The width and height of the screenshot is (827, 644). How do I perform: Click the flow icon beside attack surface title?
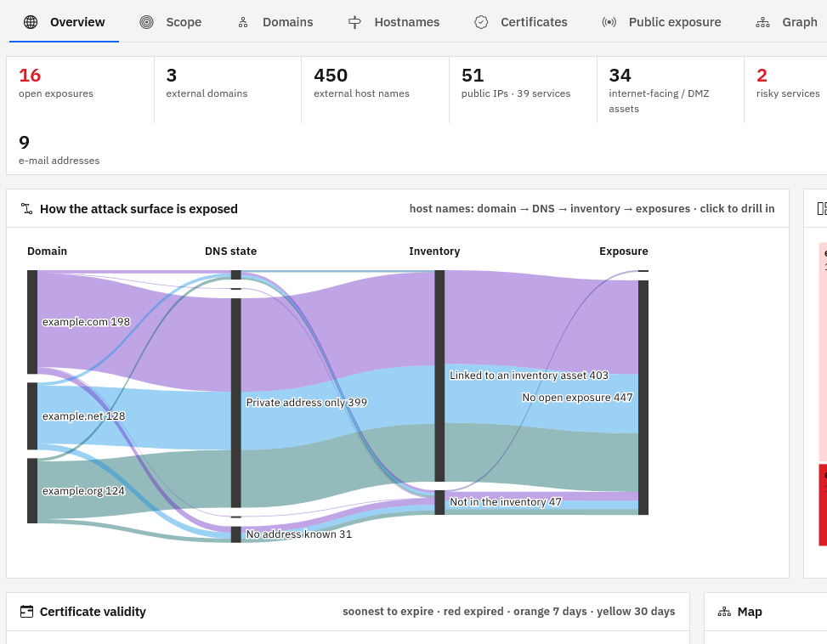pos(26,209)
